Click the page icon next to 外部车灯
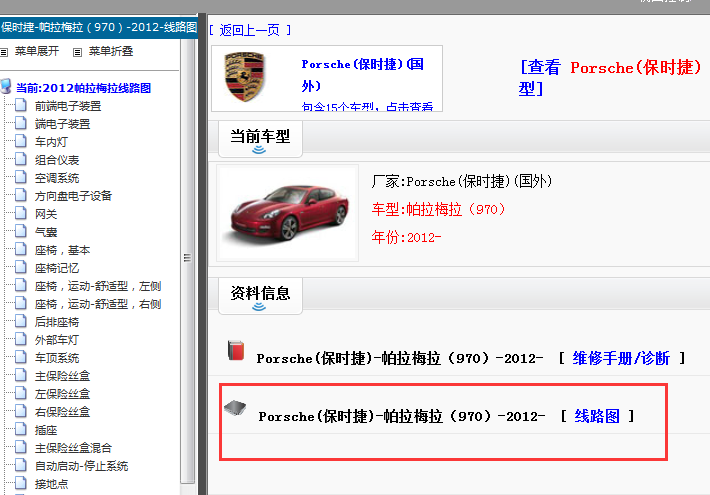Image resolution: width=710 pixels, height=495 pixels. pos(20,339)
